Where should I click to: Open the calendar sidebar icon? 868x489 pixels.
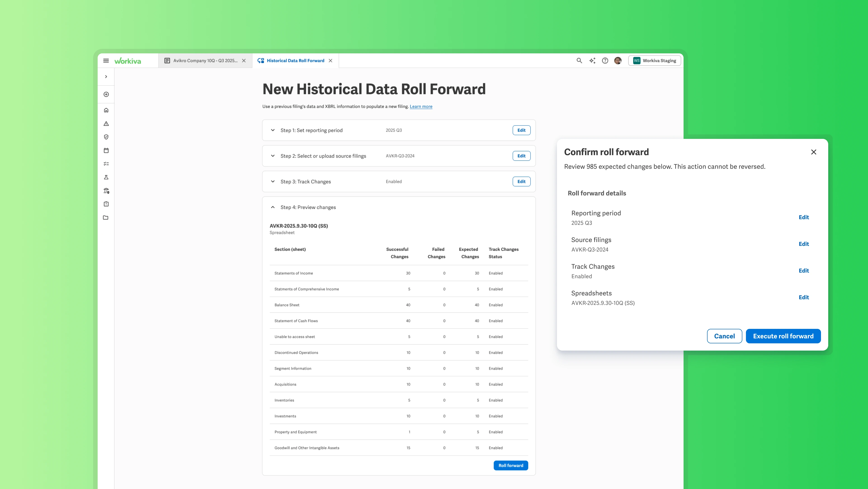click(x=106, y=150)
